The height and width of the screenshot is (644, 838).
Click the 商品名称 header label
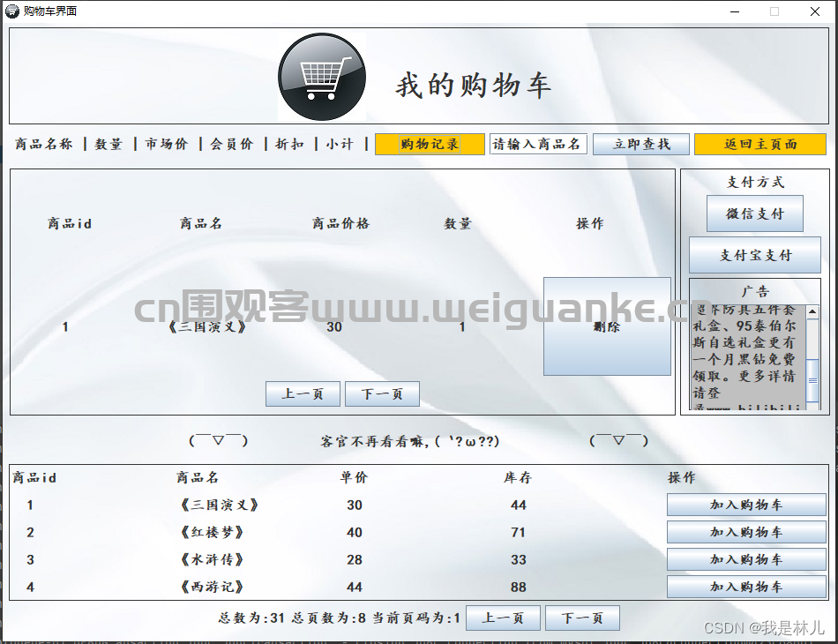click(43, 144)
